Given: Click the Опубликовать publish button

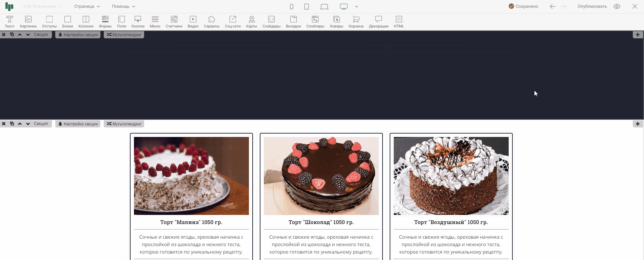Looking at the screenshot, I should (x=592, y=6).
